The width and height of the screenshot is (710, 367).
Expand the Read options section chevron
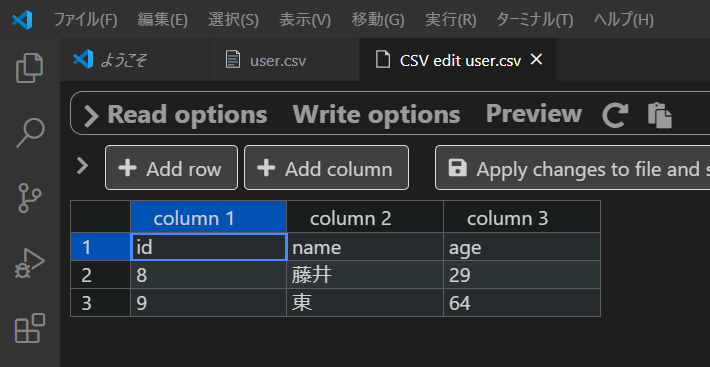click(91, 115)
